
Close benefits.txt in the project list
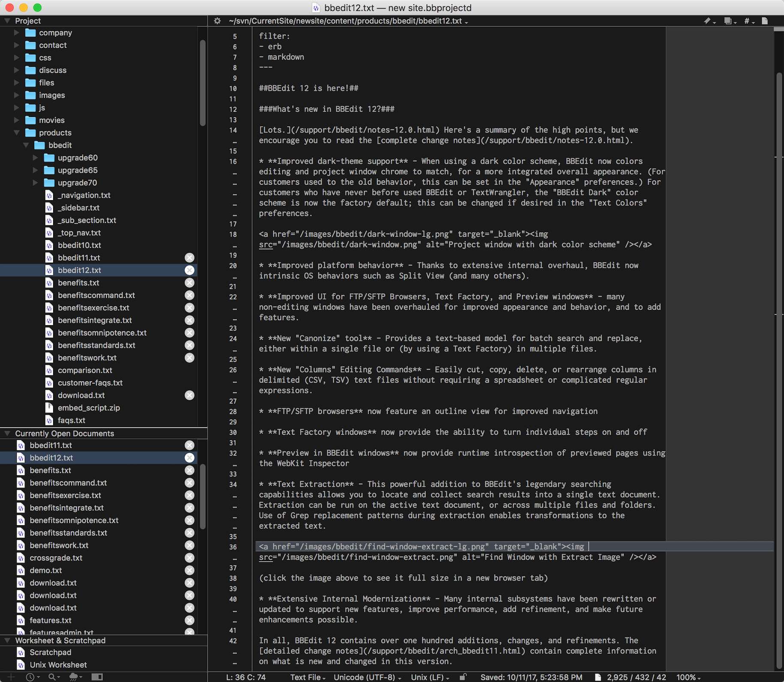point(189,283)
